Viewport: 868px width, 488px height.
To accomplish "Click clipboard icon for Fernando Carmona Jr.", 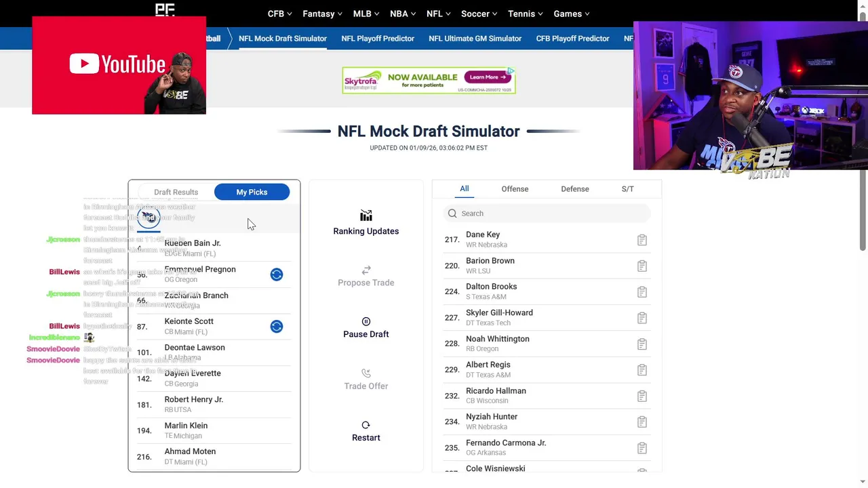I will click(x=642, y=448).
